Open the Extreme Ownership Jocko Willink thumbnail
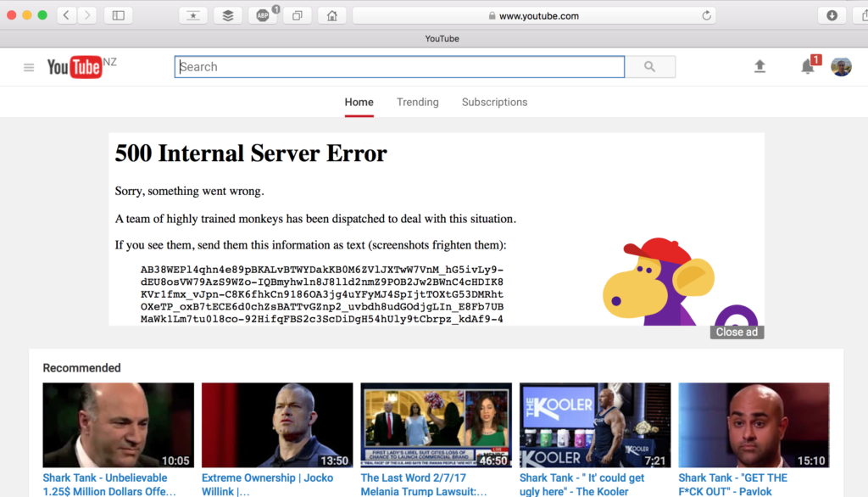Screen dimensions: 868x497 tap(277, 425)
